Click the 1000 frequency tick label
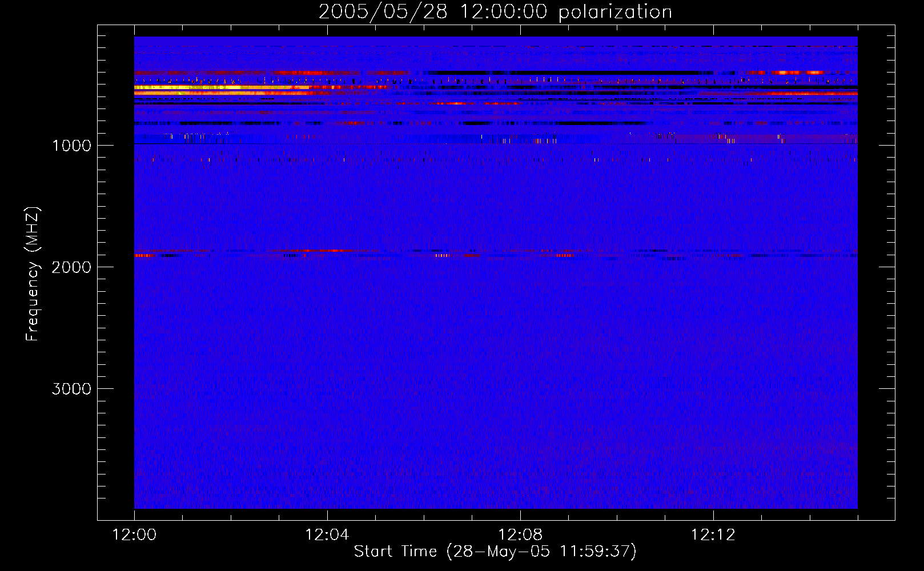This screenshot has width=924, height=571. [71, 146]
